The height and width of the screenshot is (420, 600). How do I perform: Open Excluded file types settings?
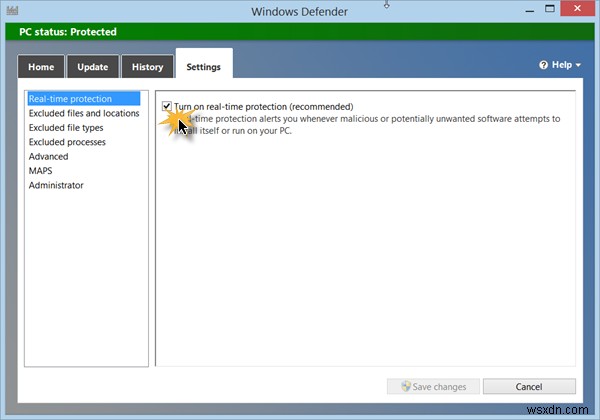pyautogui.click(x=66, y=128)
